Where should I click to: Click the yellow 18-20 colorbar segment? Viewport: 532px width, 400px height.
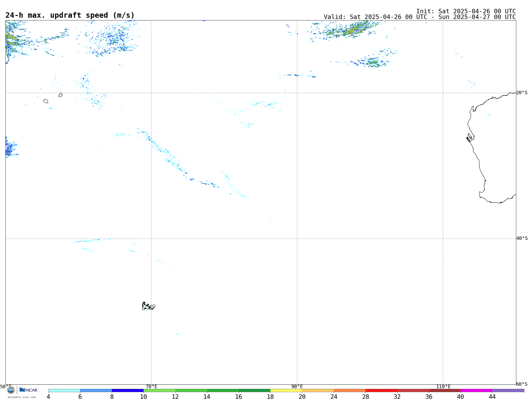(286, 390)
